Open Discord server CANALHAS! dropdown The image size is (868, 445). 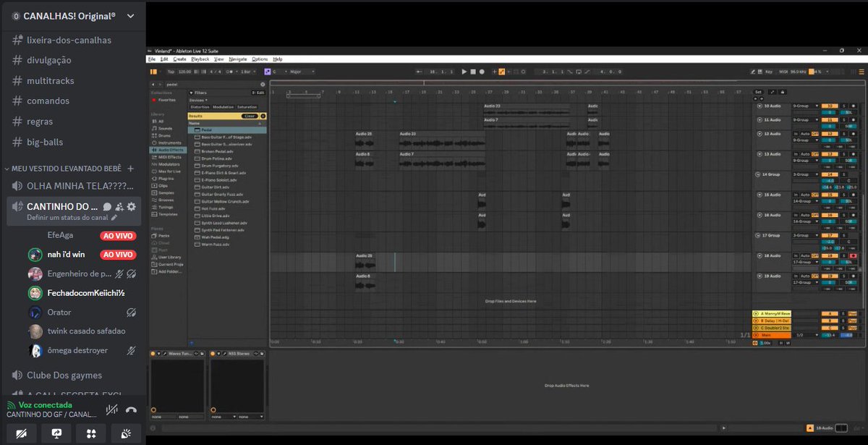72,16
